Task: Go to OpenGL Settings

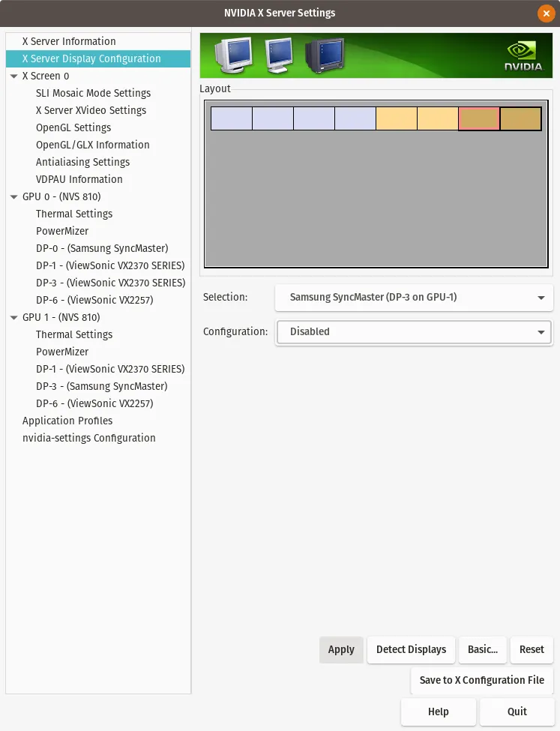Action: 73,127
